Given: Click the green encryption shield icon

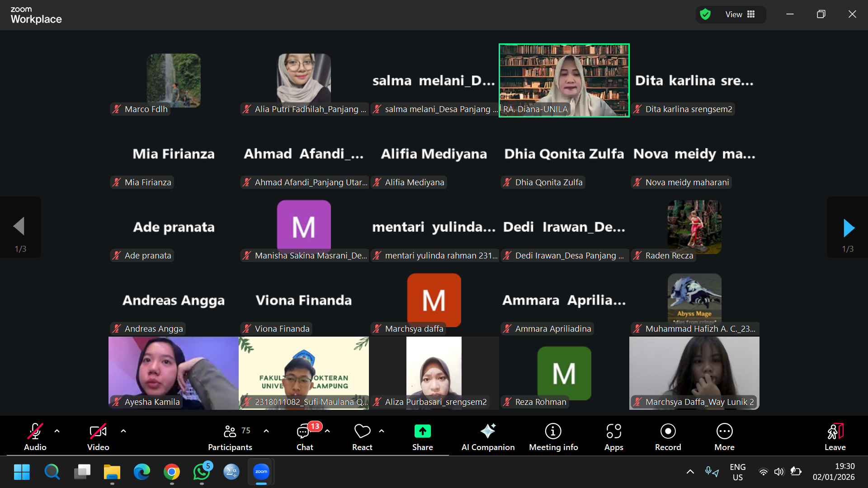Looking at the screenshot, I should (x=705, y=14).
